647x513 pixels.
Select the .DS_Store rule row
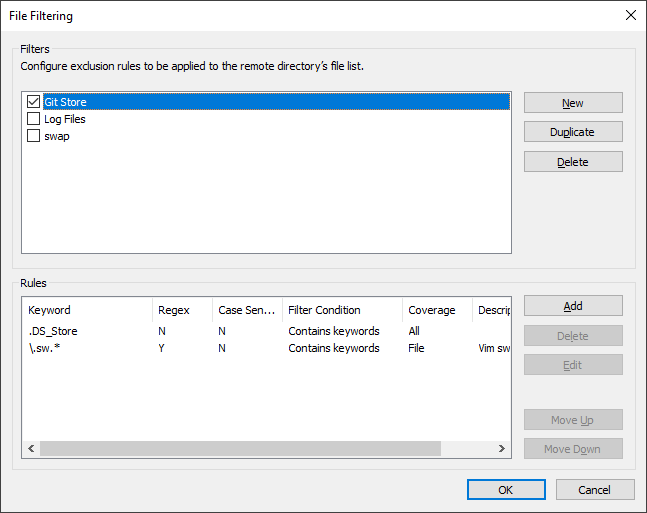pyautogui.click(x=266, y=331)
